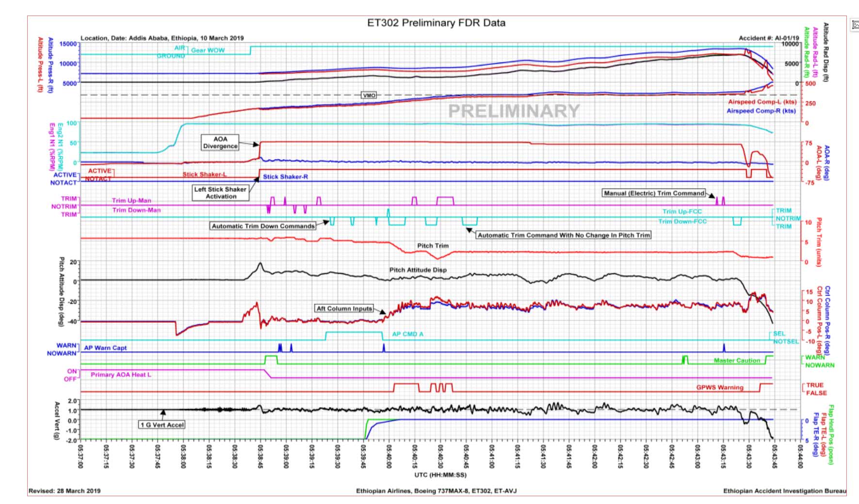Viewport: 859px width, 504px height.
Task: Select the 'Aft Column Inputs' annotation box
Action: [344, 308]
